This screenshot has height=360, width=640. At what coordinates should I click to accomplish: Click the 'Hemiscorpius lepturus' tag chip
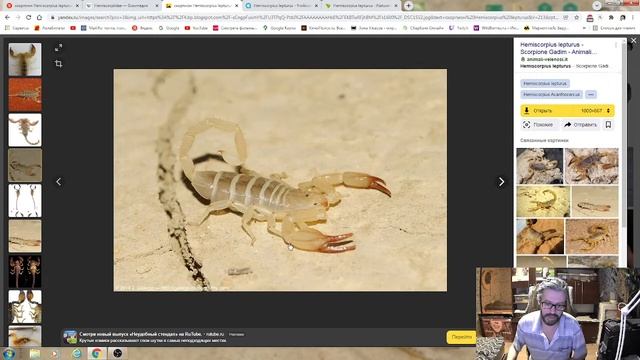click(x=545, y=83)
